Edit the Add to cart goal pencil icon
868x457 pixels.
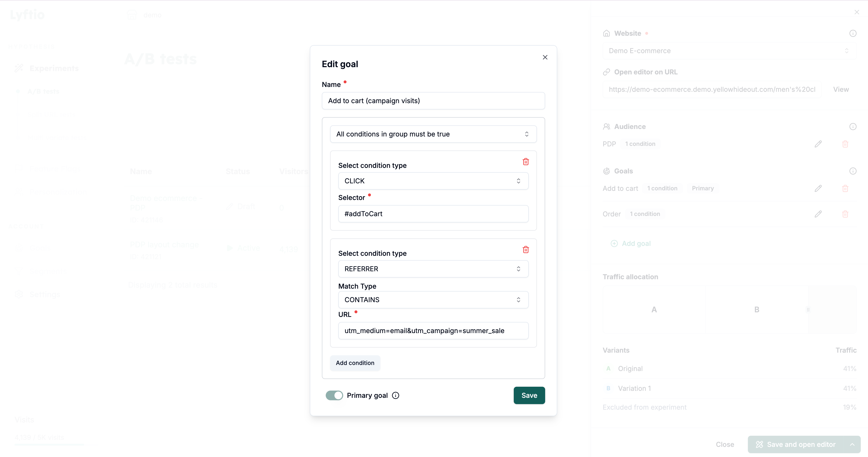coord(818,188)
